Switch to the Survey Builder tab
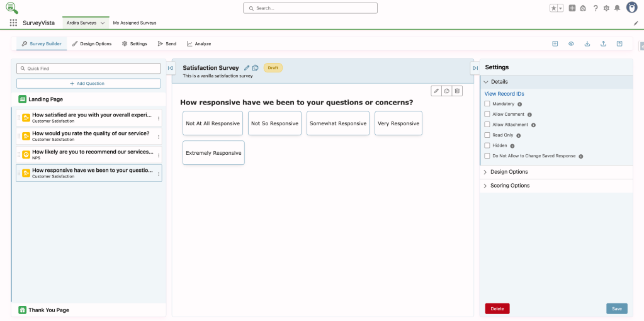The width and height of the screenshot is (644, 321). (42, 43)
